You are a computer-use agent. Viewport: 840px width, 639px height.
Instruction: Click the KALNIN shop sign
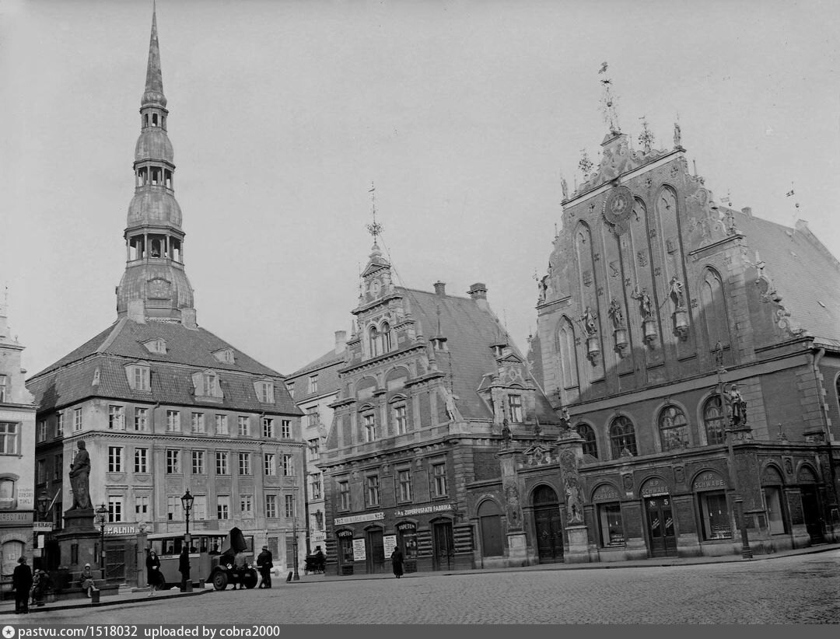pyautogui.click(x=120, y=529)
